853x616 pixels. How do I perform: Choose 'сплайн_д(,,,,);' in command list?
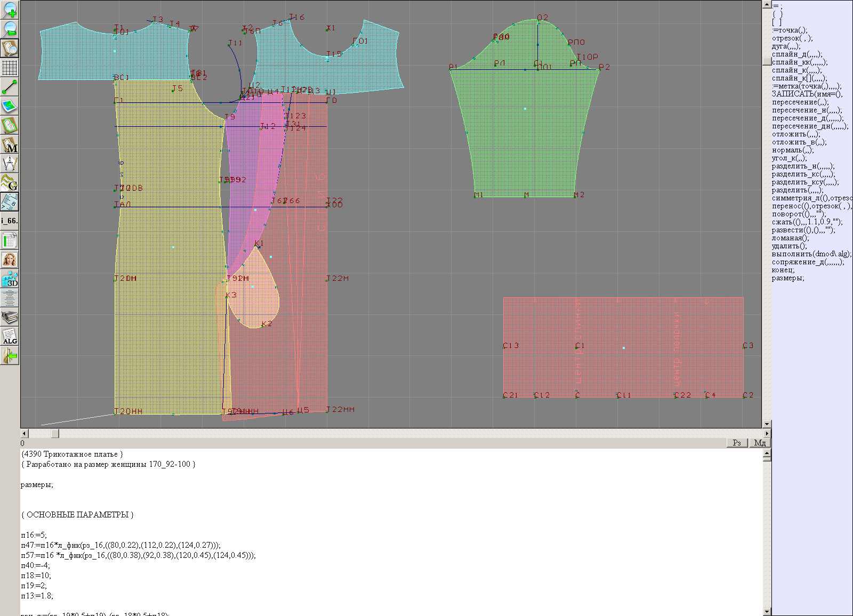pos(797,54)
